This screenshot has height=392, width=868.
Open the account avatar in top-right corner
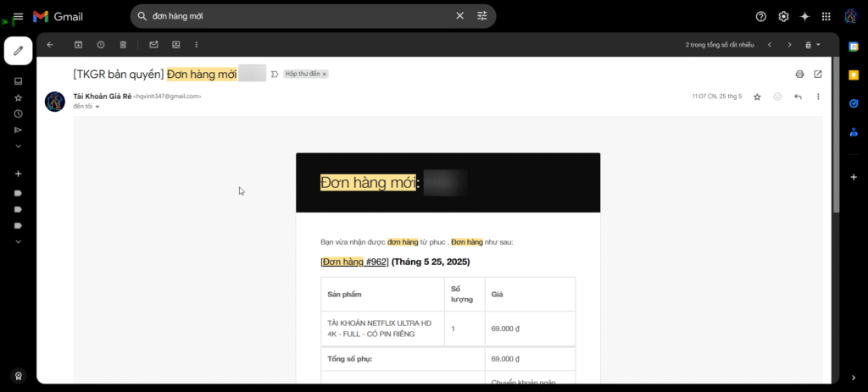[x=851, y=17]
